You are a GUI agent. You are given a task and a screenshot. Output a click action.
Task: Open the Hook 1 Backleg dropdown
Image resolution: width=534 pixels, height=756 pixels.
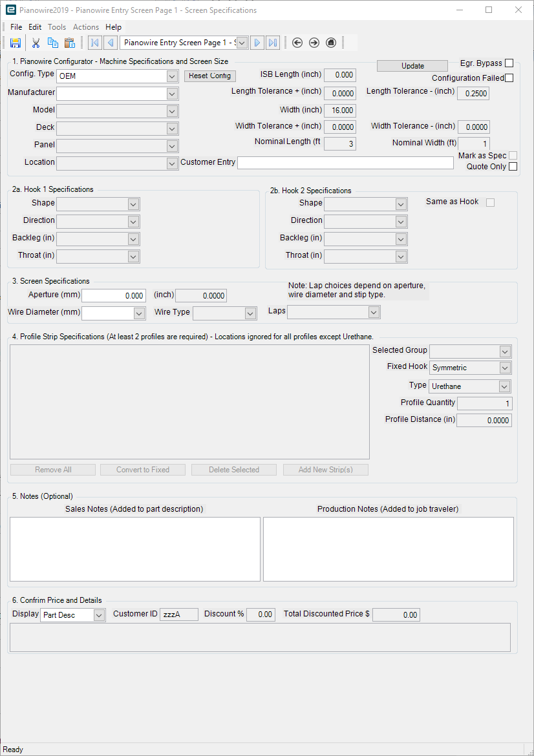(134, 239)
